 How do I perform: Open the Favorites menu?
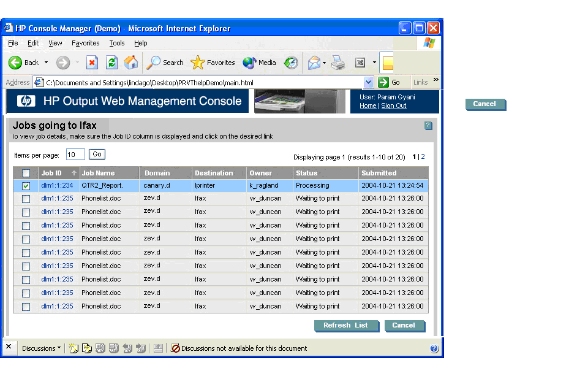[85, 43]
